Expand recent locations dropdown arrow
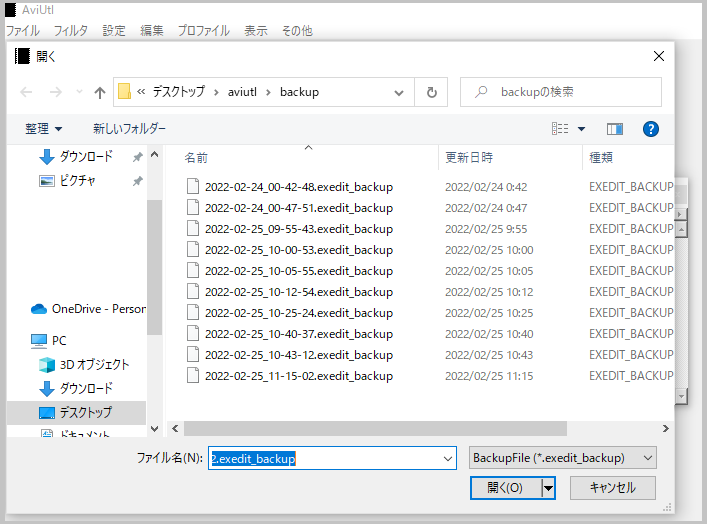Image resolution: width=707 pixels, height=524 pixels. [x=79, y=92]
